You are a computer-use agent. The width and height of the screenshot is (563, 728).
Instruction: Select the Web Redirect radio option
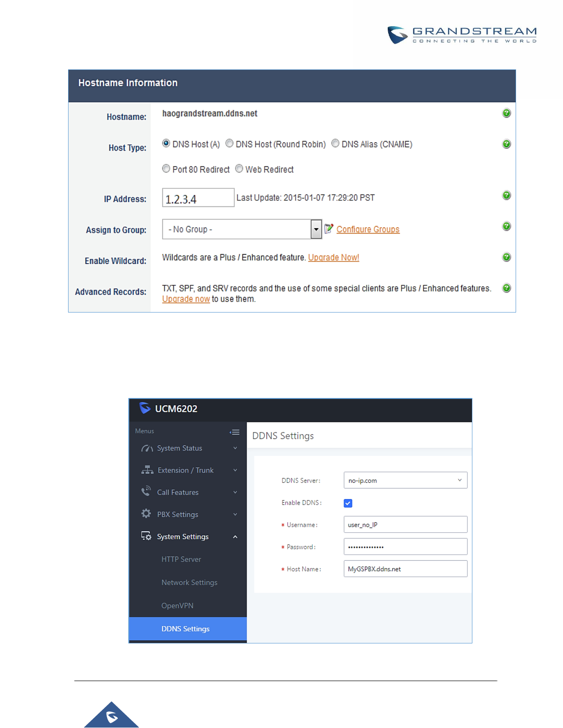239,169
